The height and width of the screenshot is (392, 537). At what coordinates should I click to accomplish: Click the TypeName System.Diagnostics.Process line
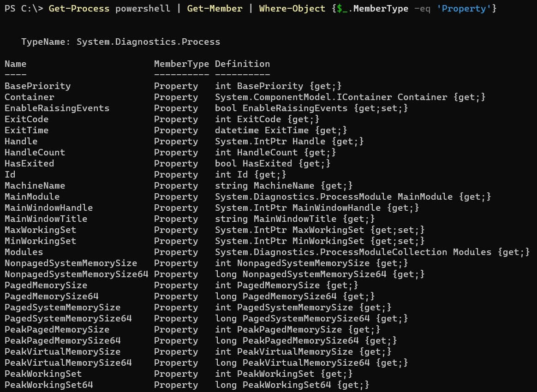point(120,42)
